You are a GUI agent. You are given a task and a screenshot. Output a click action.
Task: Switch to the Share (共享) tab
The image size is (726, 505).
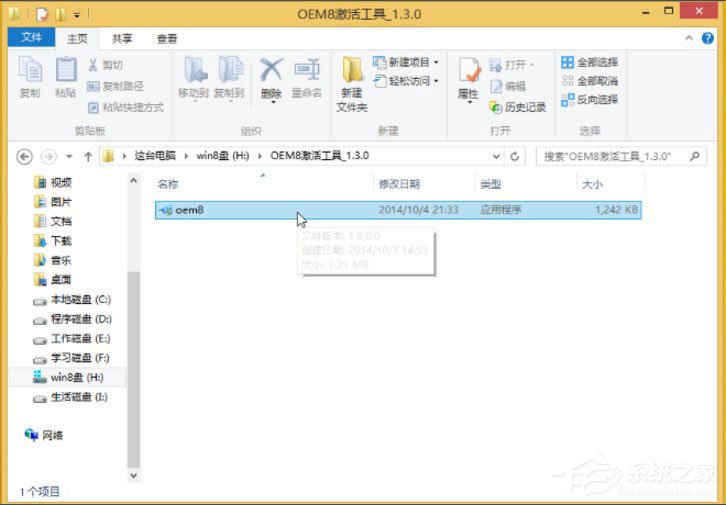tap(122, 39)
